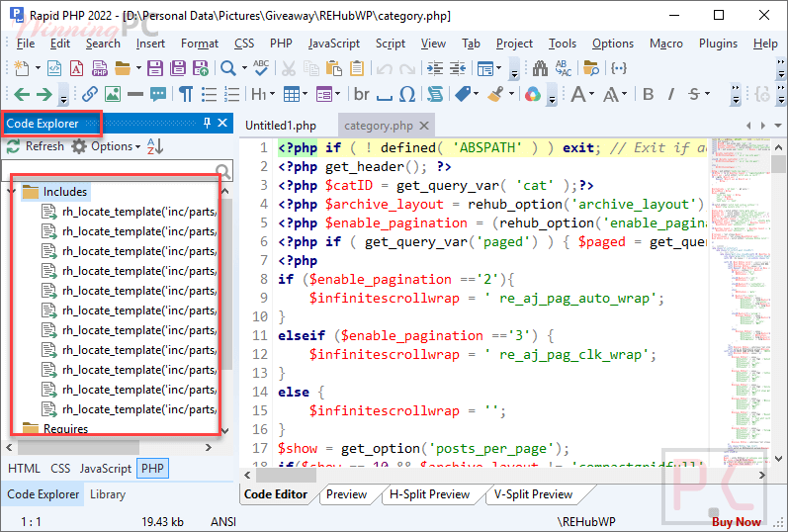Insert a paragraph tag
This screenshot has height=532, width=788.
pos(186,94)
